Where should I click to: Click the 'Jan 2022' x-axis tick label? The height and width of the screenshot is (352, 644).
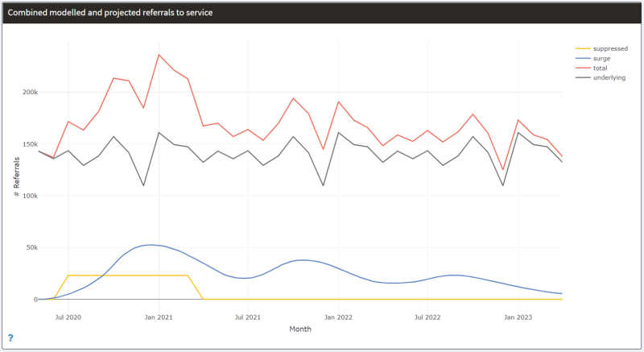coord(338,317)
